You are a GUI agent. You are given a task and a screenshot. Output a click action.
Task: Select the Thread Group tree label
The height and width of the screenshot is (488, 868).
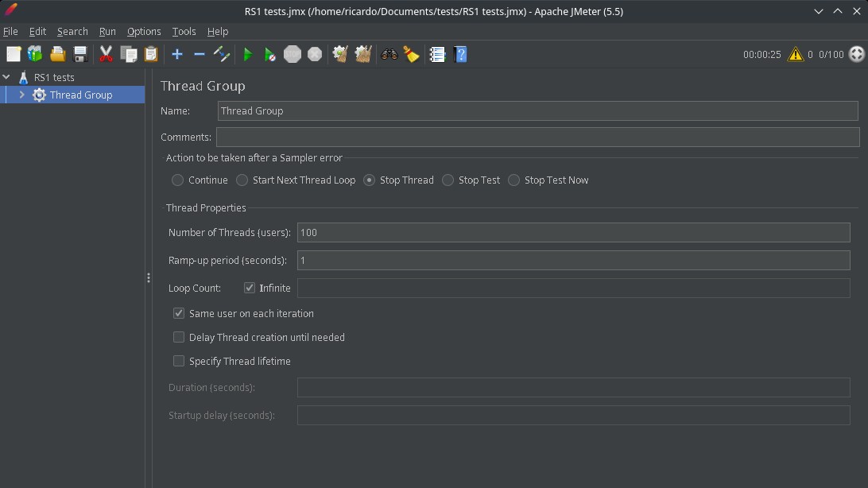(81, 95)
